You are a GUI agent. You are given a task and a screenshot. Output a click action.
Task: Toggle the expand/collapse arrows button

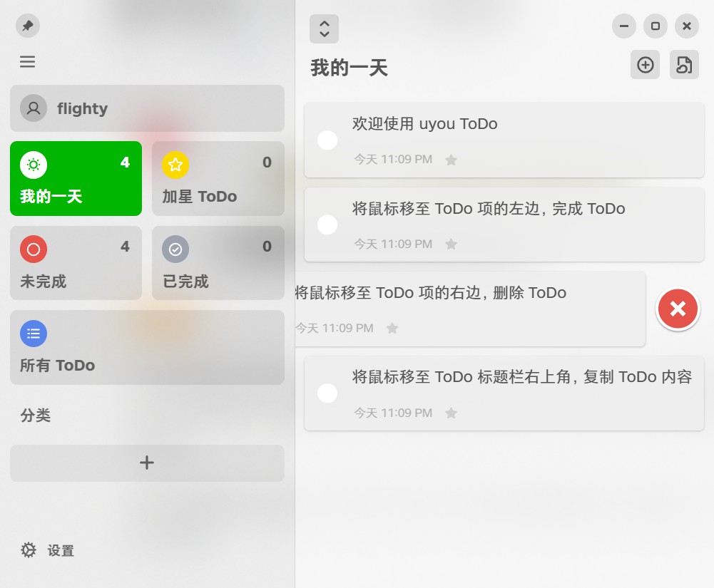(324, 29)
